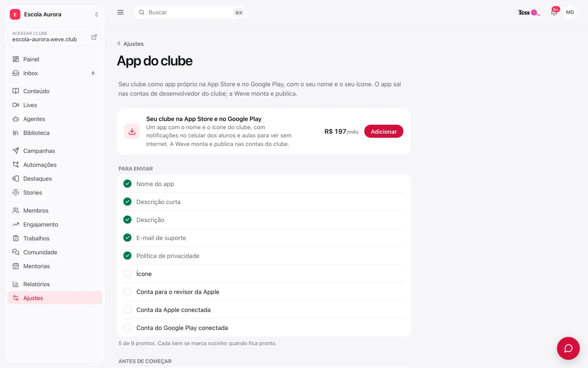This screenshot has width=588, height=368.
Task: Click the empty circle beside Ícone
Action: tap(128, 273)
